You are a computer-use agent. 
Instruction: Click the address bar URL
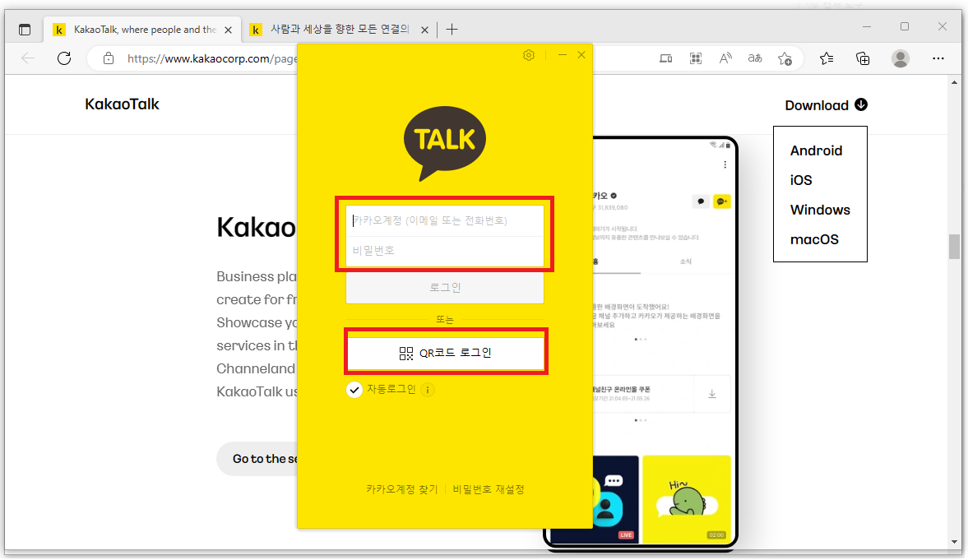tap(211, 59)
